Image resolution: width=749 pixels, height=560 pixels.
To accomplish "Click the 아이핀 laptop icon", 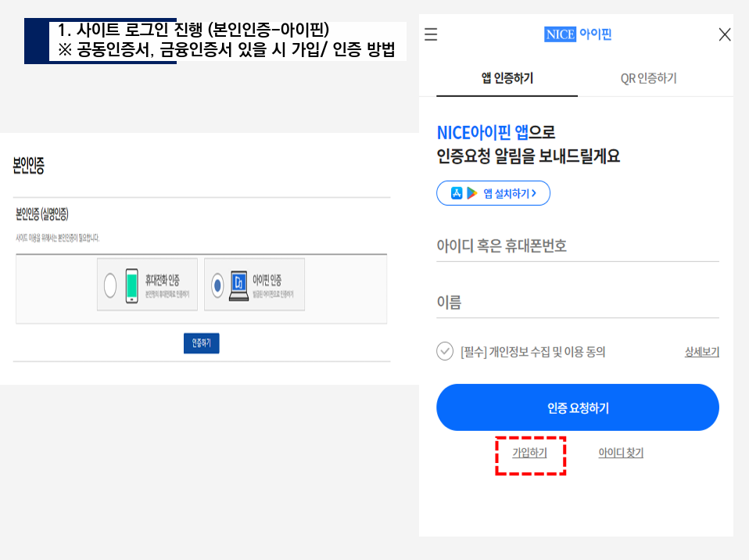I will tap(238, 285).
